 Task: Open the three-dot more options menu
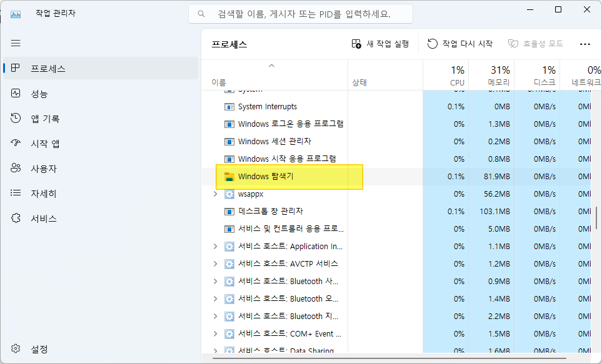[x=584, y=44]
